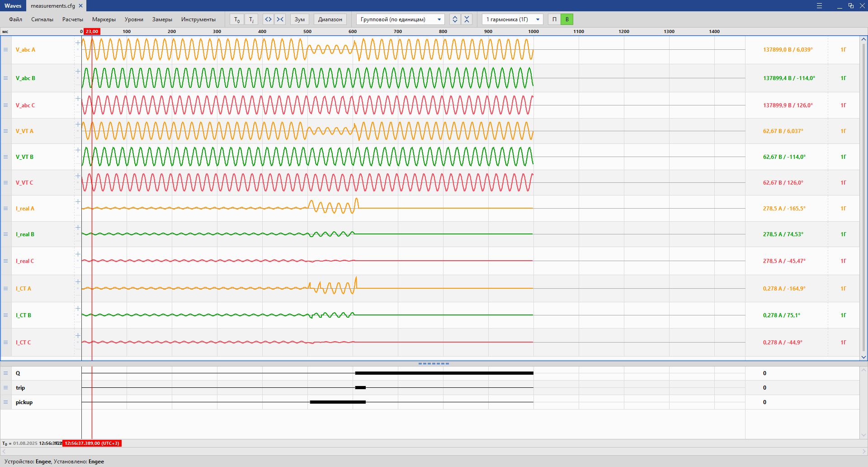Viewport: 868px width, 467px height.
Task: Open the 1 гармоника (1Г) dropdown
Action: [512, 19]
